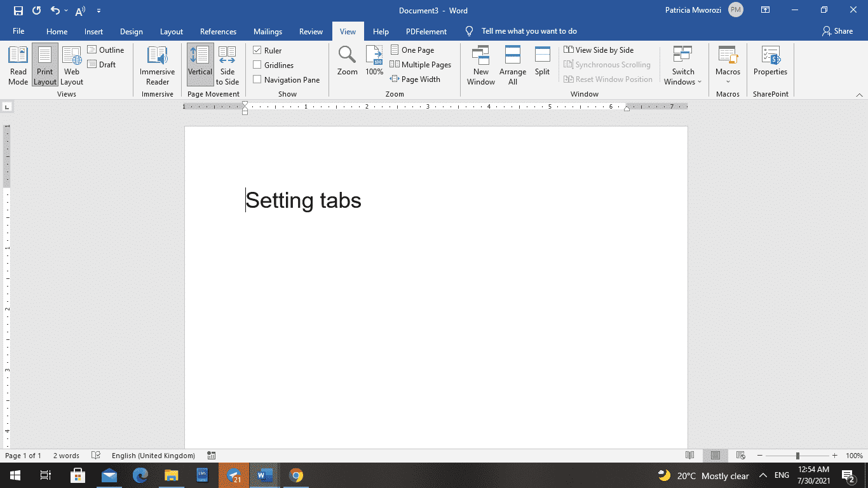Click Arrange All windows
The image size is (868, 488).
(512, 64)
